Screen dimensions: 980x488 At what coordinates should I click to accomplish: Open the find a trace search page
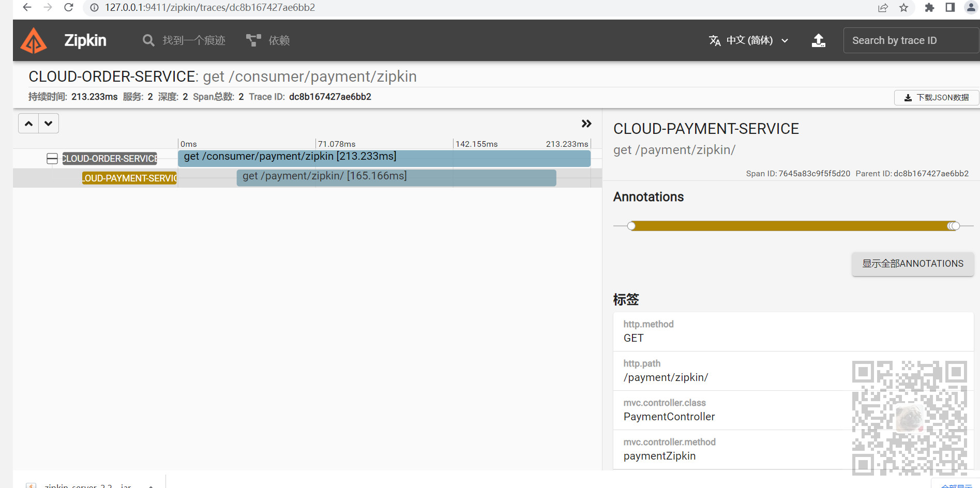(184, 40)
